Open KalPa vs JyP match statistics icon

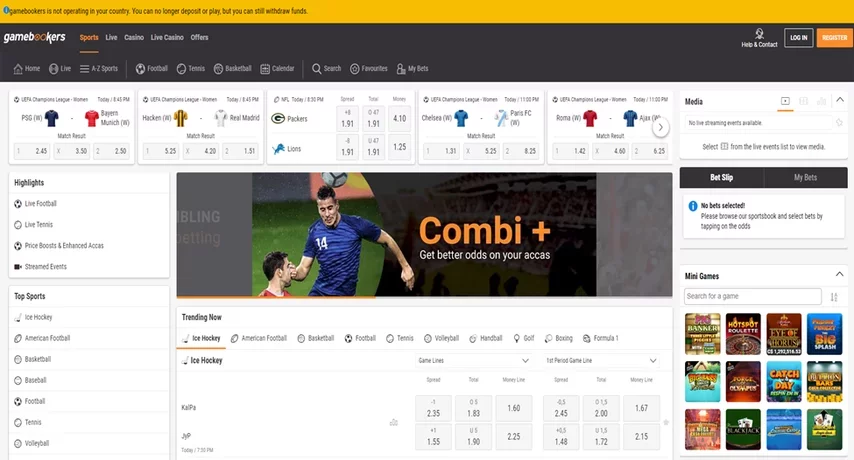click(x=394, y=422)
